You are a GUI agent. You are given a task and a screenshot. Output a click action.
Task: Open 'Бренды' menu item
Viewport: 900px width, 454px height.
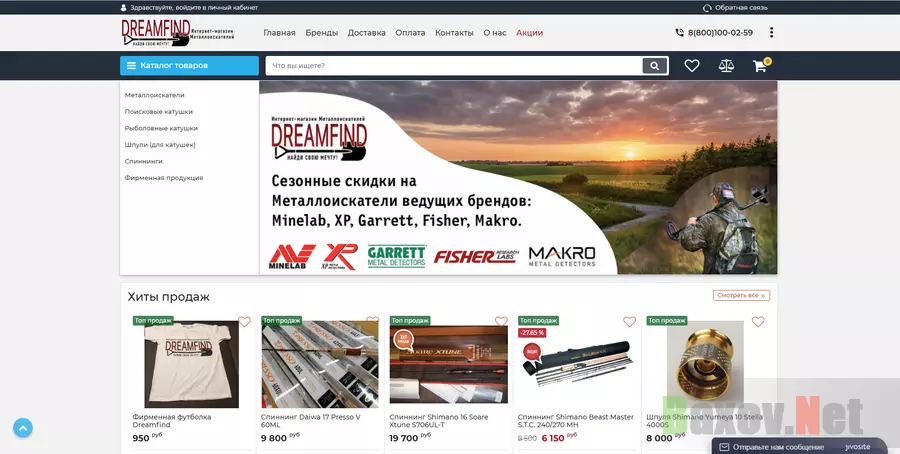click(321, 33)
